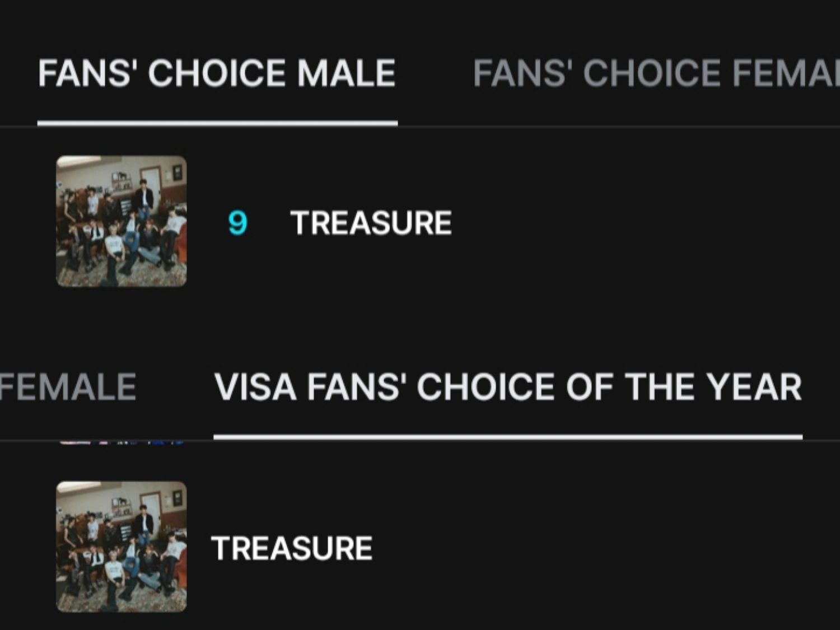The height and width of the screenshot is (630, 840).
Task: Select the VISA Fans' Choice of the Year tab
Action: tap(507, 387)
